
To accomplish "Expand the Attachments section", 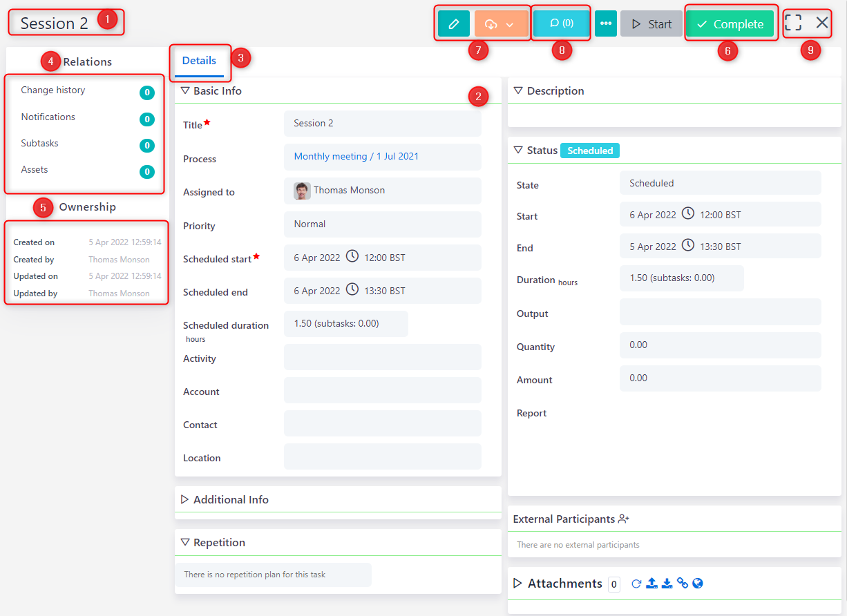I will tap(518, 584).
